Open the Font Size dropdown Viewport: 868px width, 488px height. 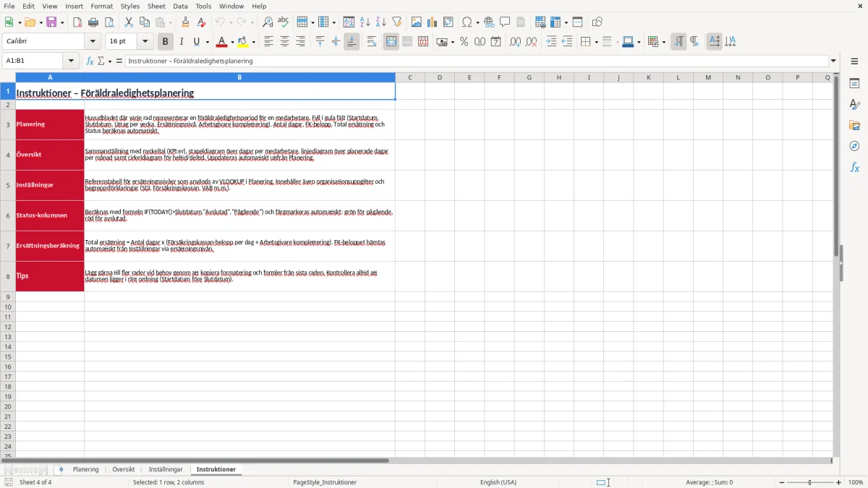[145, 42]
